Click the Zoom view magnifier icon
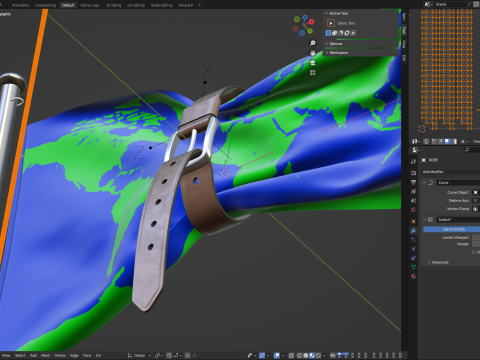 pos(313,43)
